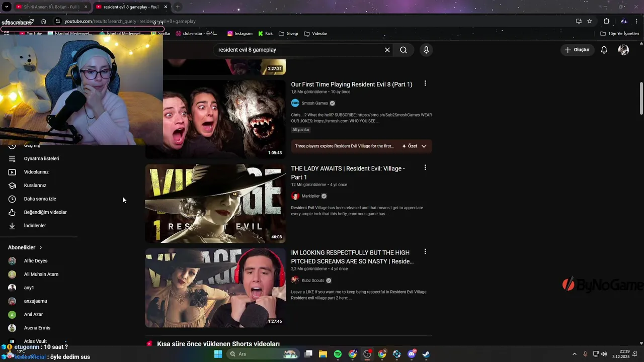Click the taskbar Ara search box
Screen dimensions: 644x362
(x=263, y=354)
